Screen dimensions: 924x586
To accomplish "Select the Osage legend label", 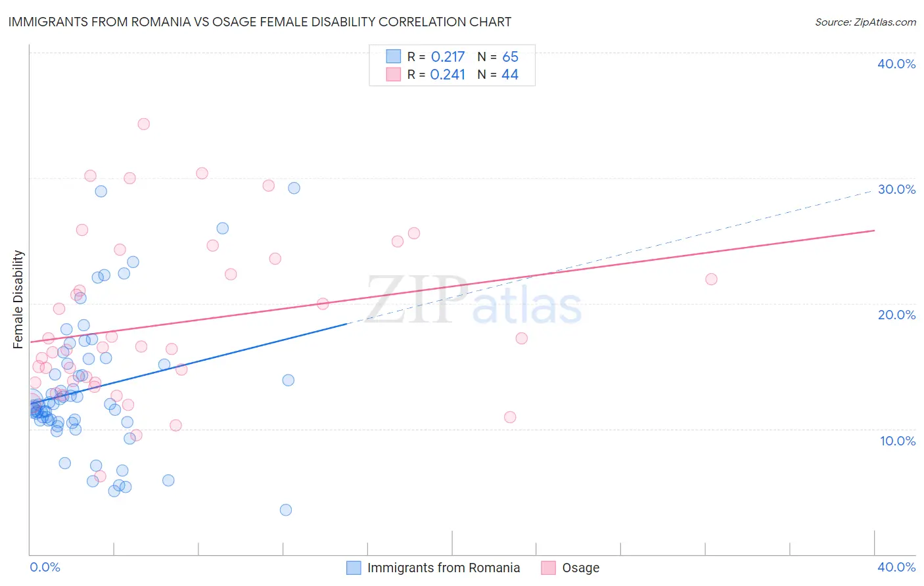I will [x=581, y=568].
